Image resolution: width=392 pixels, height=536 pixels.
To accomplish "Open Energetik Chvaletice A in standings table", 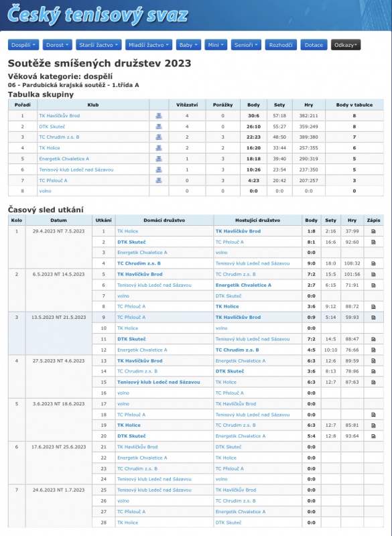I will 64,159.
